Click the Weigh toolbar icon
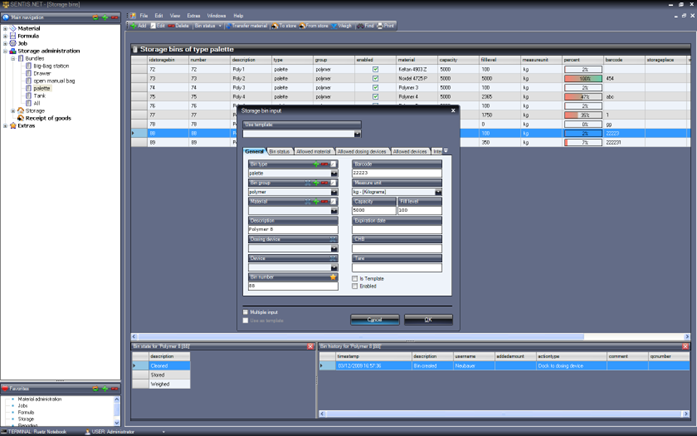Viewport: 697px width, 436px height. click(334, 26)
